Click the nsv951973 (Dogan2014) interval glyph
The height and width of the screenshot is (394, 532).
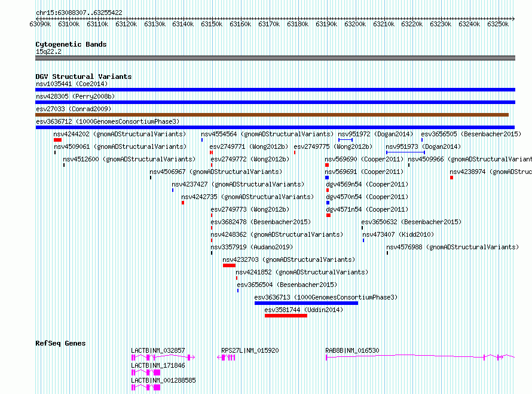(x=405, y=152)
